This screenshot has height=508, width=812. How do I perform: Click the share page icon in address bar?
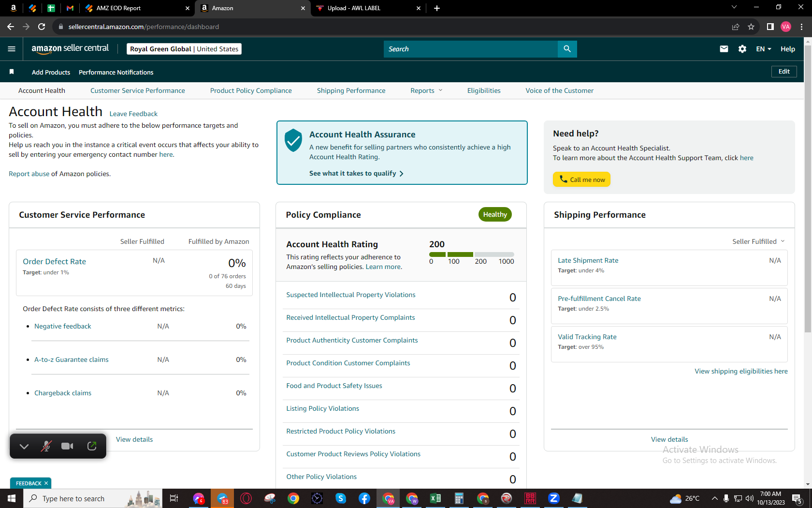736,27
